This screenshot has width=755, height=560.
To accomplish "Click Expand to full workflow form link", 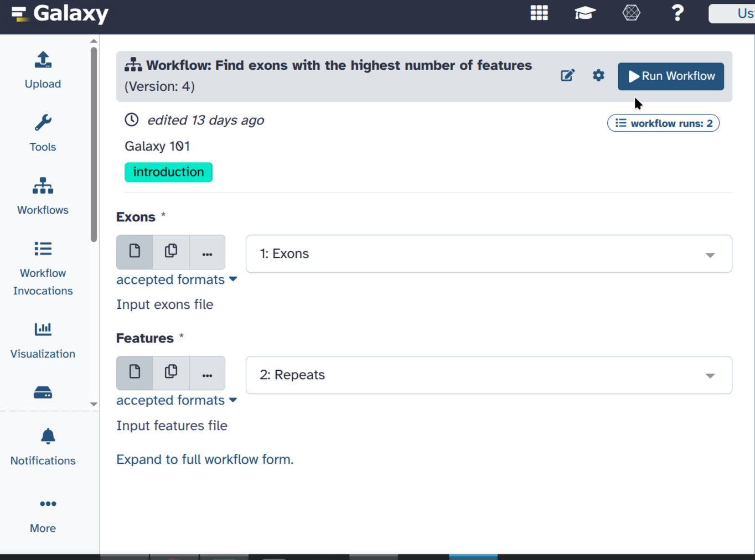I will click(205, 460).
